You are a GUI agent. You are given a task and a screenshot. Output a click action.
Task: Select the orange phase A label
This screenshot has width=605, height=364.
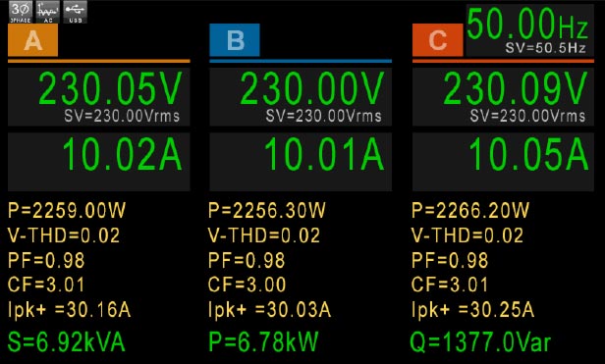(32, 39)
